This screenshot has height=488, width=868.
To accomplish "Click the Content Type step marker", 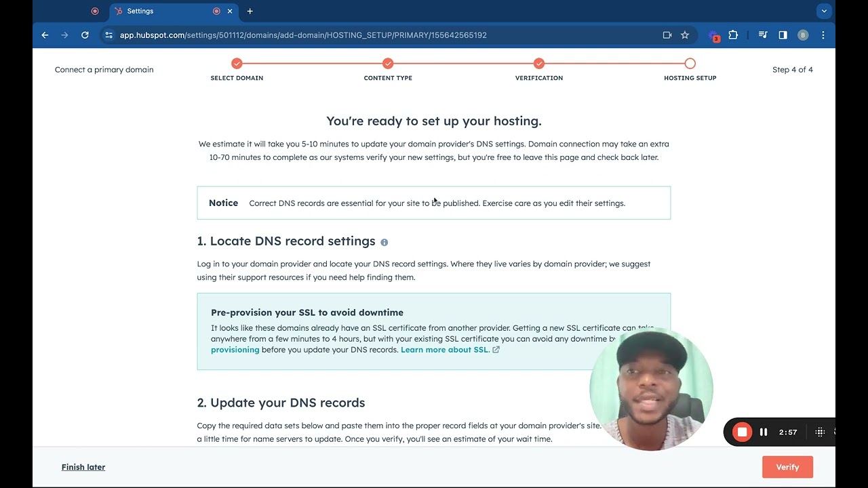I will tap(388, 63).
